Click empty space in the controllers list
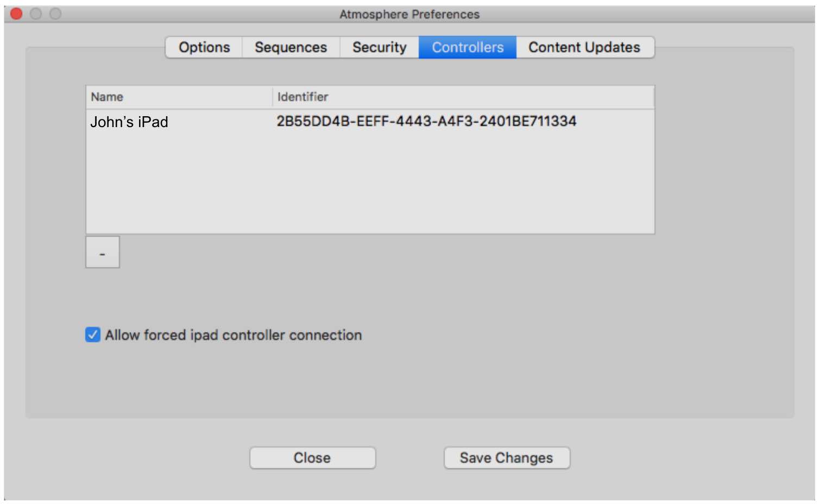This screenshot has height=504, width=819. coord(369,185)
